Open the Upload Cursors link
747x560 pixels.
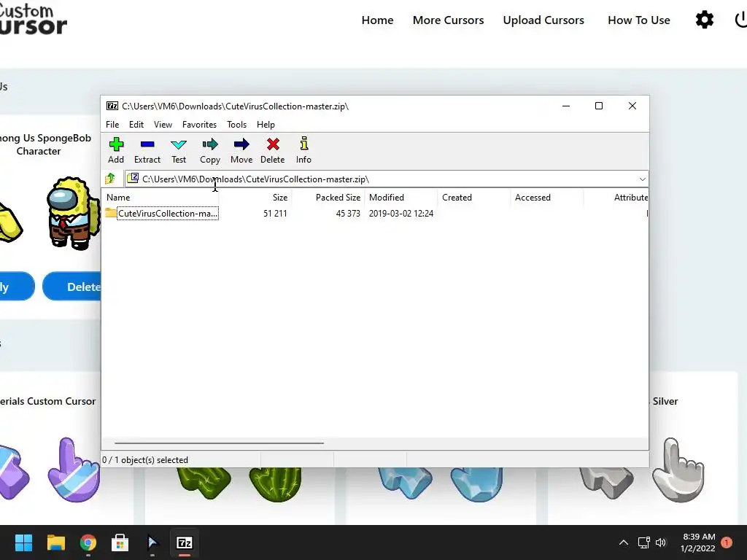543,20
